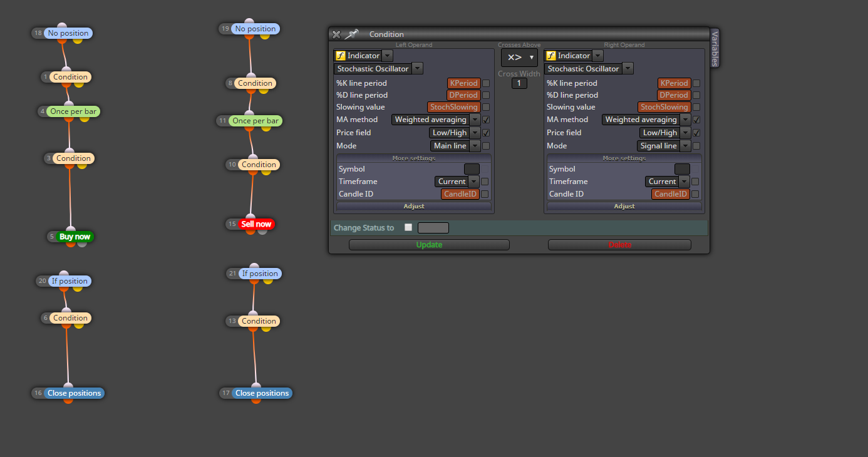
Task: Toggle the Change Status to checkbox
Action: (x=408, y=227)
